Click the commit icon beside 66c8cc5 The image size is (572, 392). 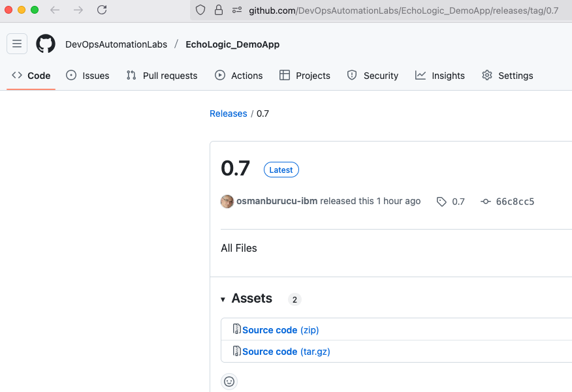coord(486,201)
